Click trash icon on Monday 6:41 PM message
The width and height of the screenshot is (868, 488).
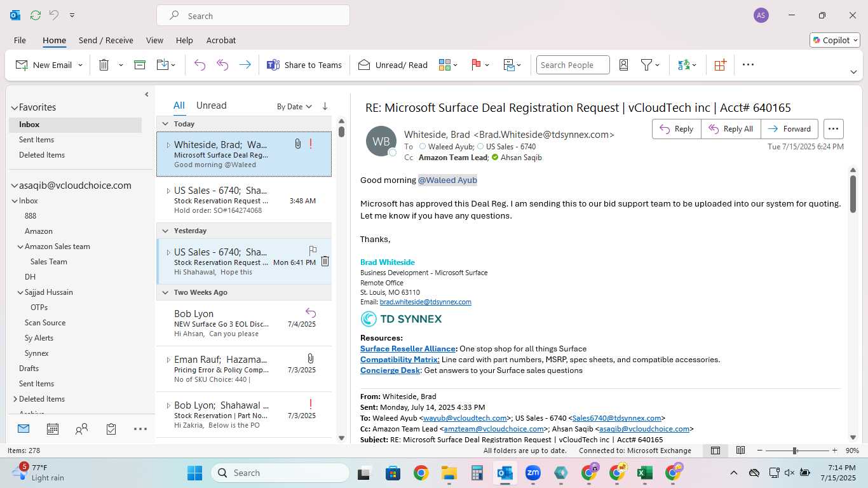point(325,261)
